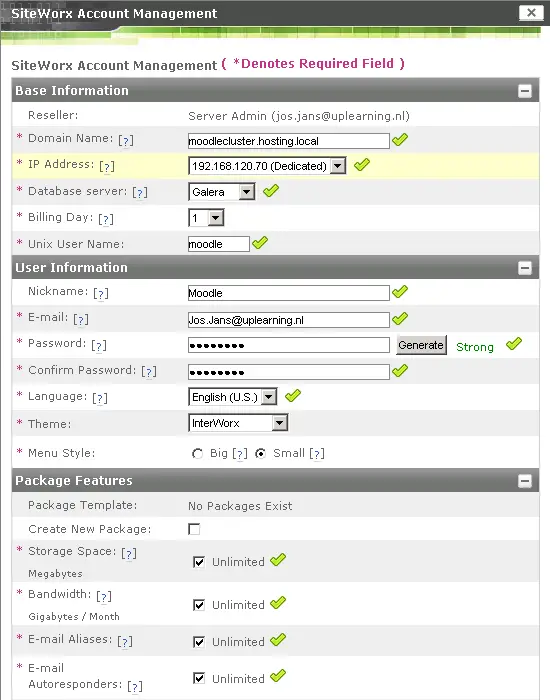Image resolution: width=550 pixels, height=700 pixels.
Task: Click help icon beside Database server
Action: coord(140,193)
